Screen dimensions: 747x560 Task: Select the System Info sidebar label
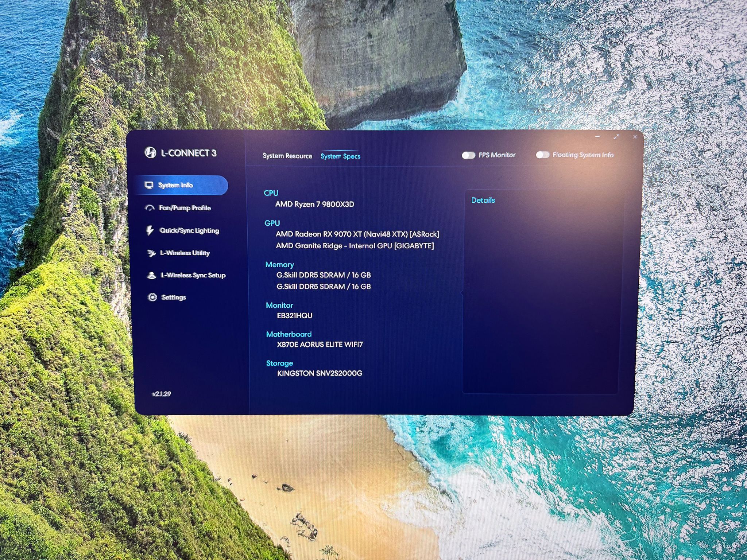(175, 185)
